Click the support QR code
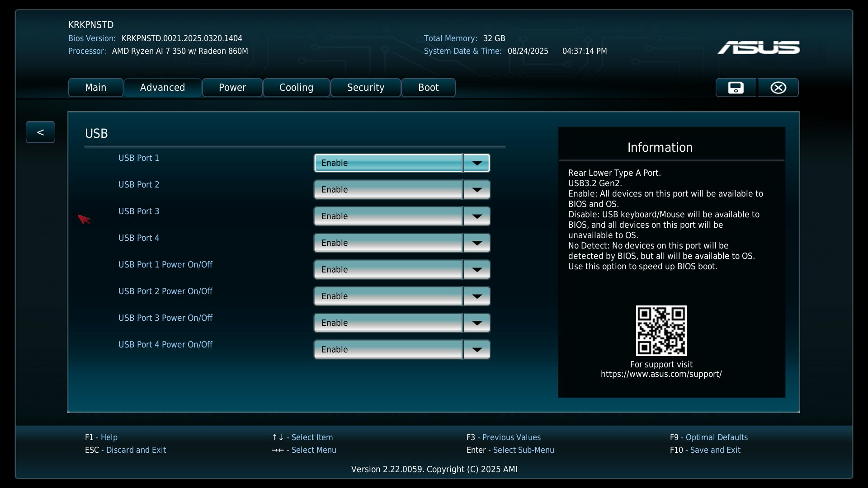The image size is (868, 488). click(x=661, y=330)
